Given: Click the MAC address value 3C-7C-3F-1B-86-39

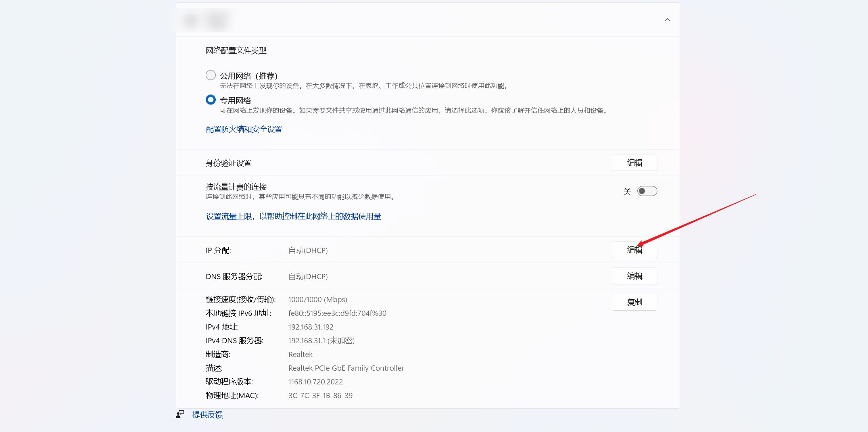Looking at the screenshot, I should [x=320, y=396].
